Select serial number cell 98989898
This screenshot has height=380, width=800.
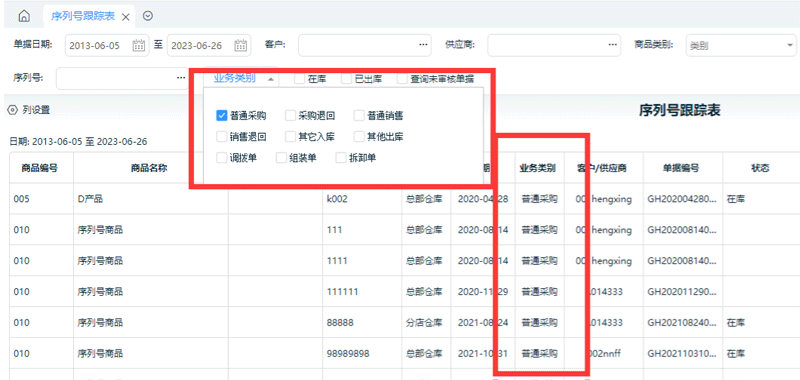pyautogui.click(x=362, y=353)
